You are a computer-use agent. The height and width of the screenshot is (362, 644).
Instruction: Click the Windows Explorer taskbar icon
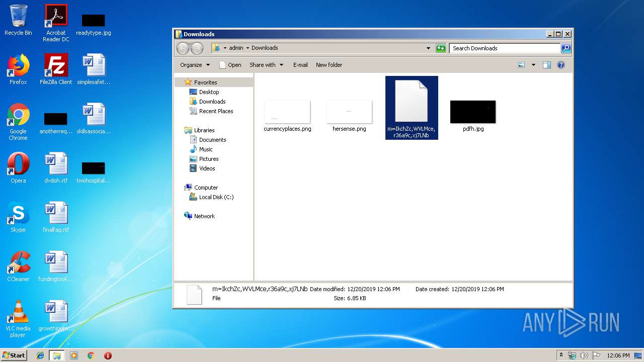point(57,355)
